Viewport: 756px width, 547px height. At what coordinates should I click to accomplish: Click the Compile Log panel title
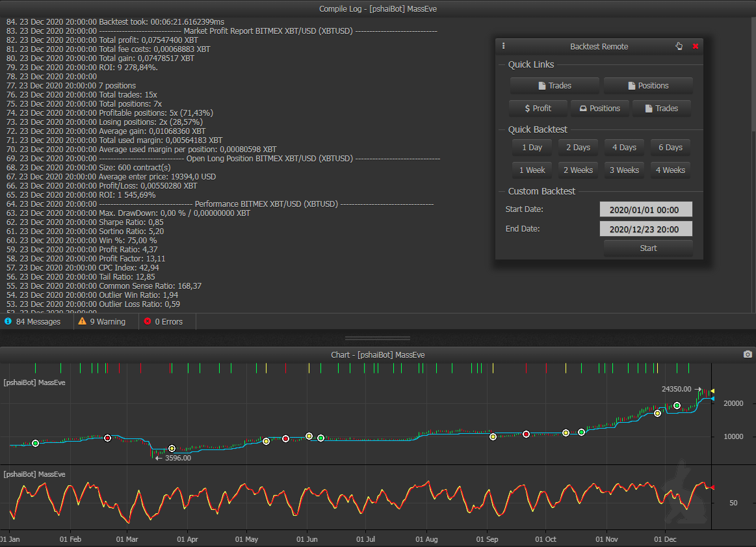tap(378, 8)
